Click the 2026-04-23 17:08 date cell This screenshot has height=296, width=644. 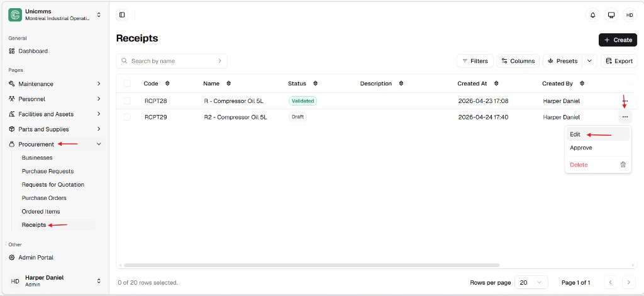(x=484, y=101)
